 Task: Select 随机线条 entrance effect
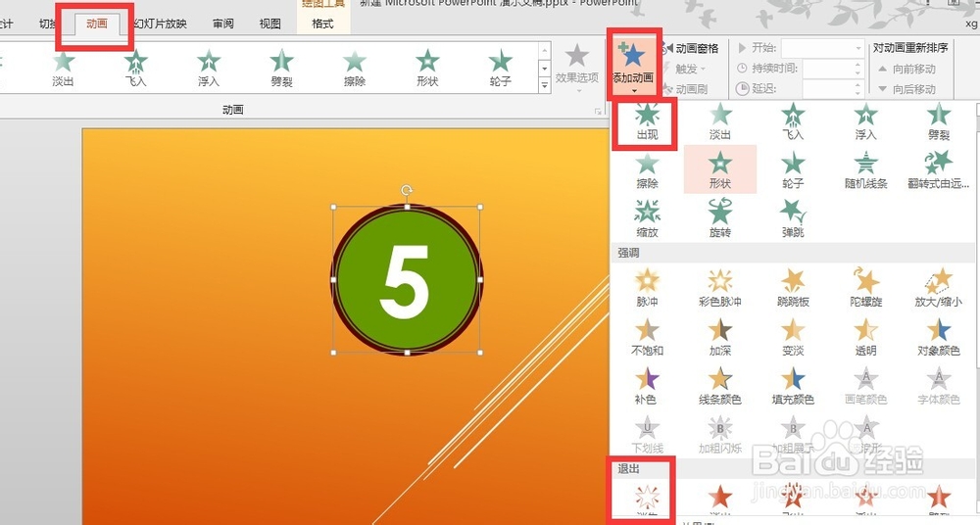point(865,170)
